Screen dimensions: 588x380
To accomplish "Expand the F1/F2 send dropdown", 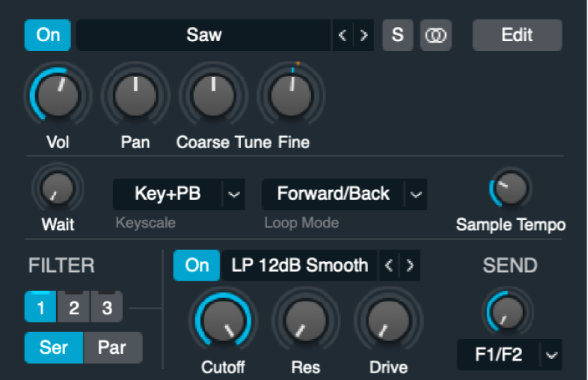I will pos(552,355).
